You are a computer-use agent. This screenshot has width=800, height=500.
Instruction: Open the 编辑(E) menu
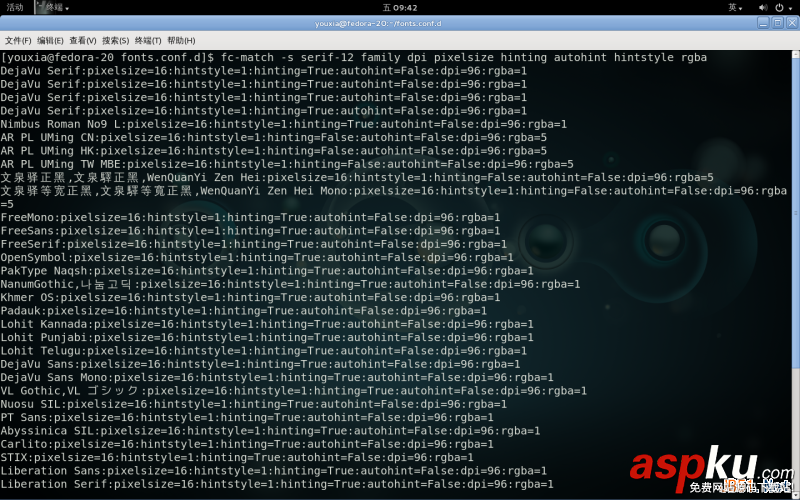coord(50,40)
